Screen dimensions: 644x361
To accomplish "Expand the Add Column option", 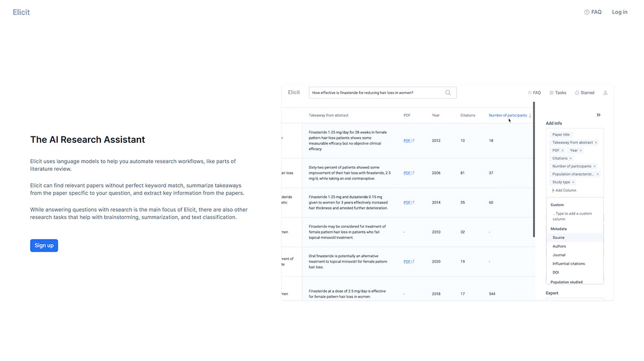I will pyautogui.click(x=563, y=190).
